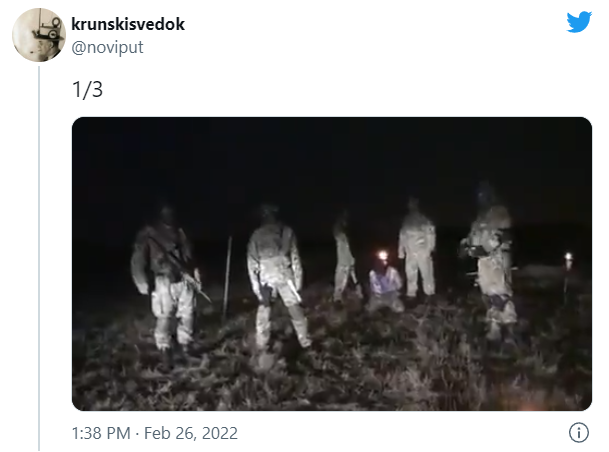Screen dimensions: 609x452
Task: Click the far-right standing figure in video
Action: (x=491, y=260)
